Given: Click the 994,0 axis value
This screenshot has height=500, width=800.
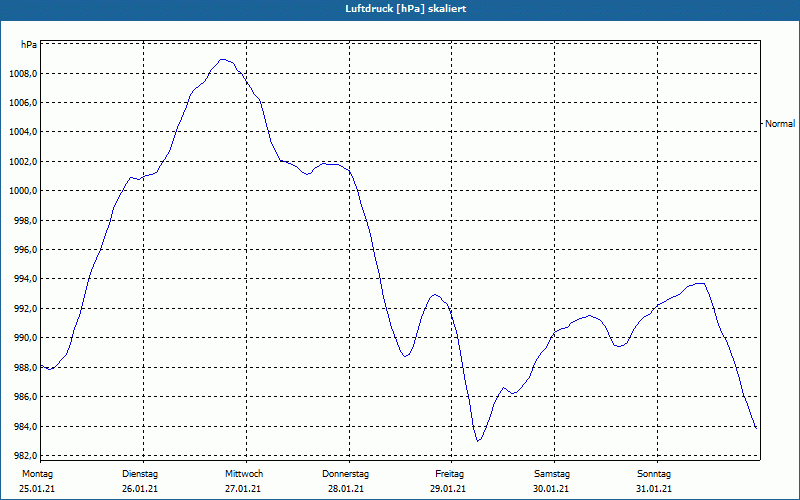Looking at the screenshot, I should (x=25, y=279).
